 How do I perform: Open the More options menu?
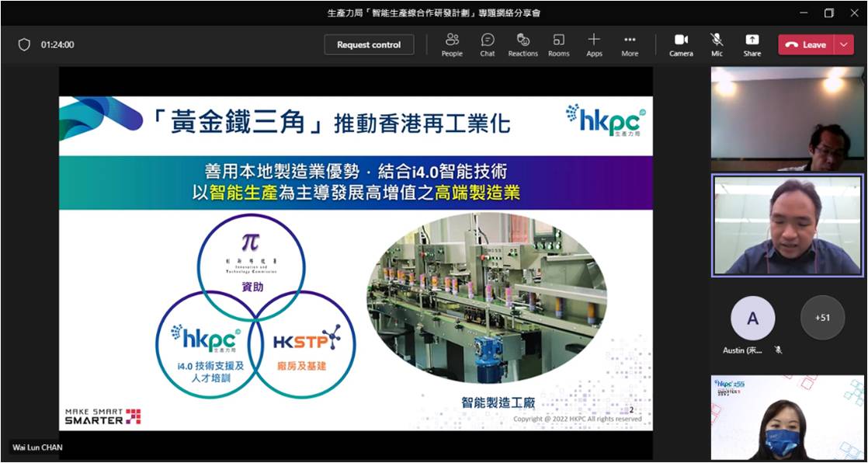point(630,45)
